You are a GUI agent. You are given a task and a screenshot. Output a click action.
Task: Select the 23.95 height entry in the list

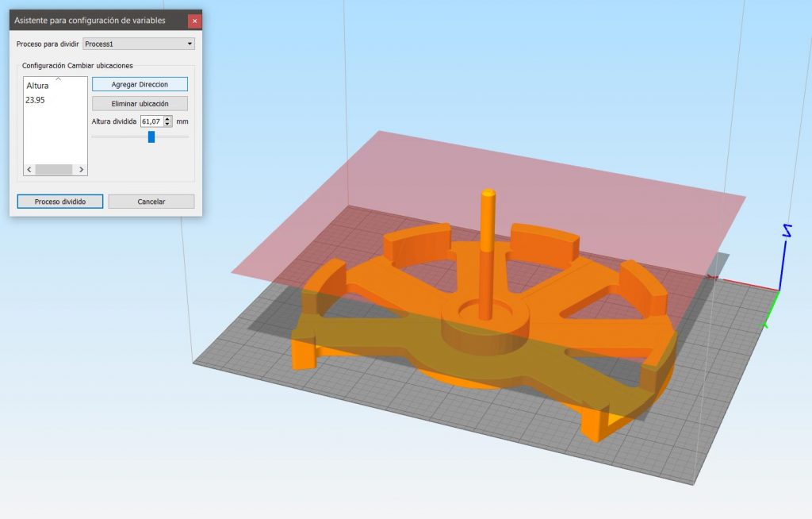click(35, 99)
